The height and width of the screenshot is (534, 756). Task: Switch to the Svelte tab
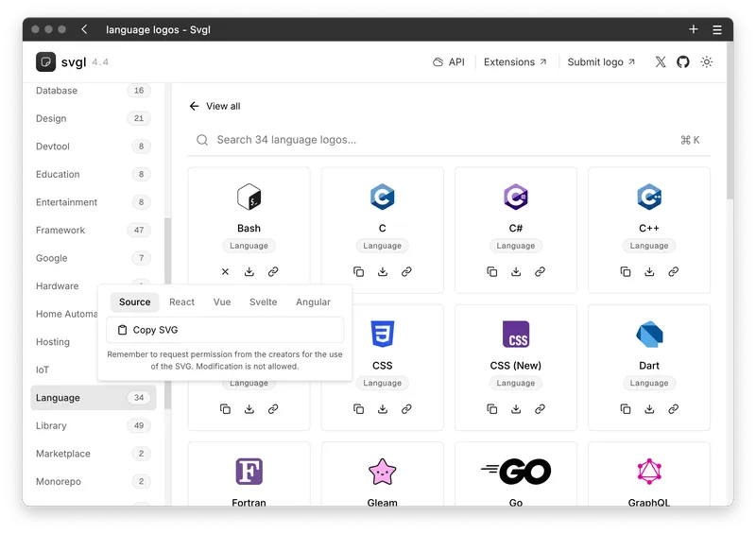[264, 302]
